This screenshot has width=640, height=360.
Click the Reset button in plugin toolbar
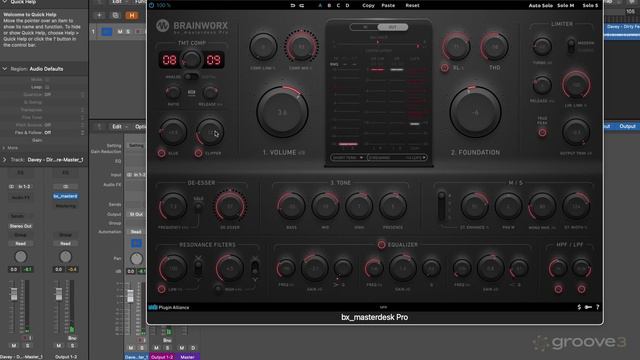pos(412,5)
